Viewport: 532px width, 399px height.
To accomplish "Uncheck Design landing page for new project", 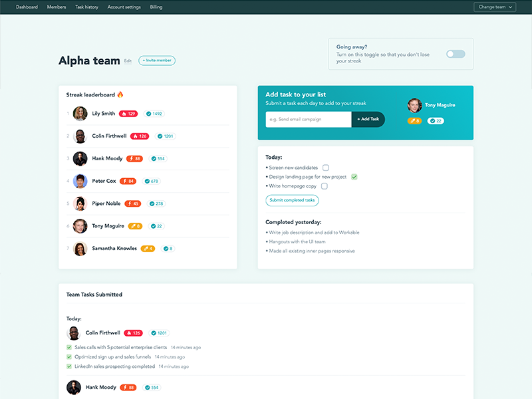I will tap(354, 177).
